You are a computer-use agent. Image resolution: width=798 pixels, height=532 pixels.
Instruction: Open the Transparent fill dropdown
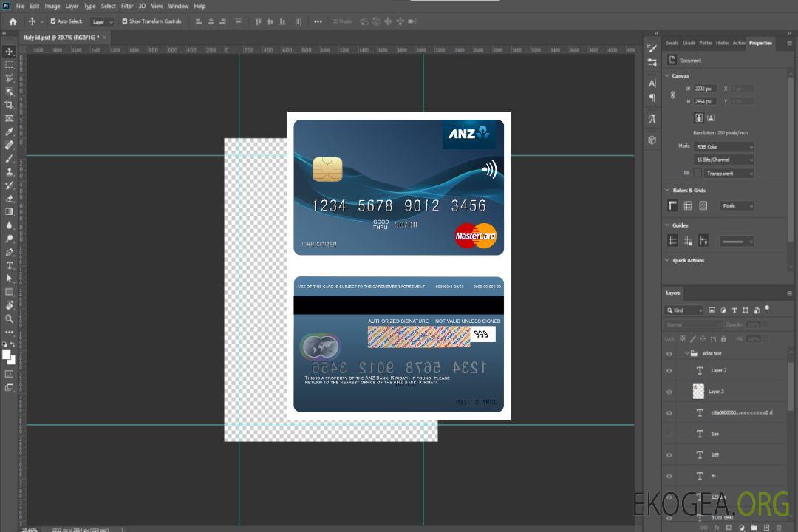(x=729, y=174)
